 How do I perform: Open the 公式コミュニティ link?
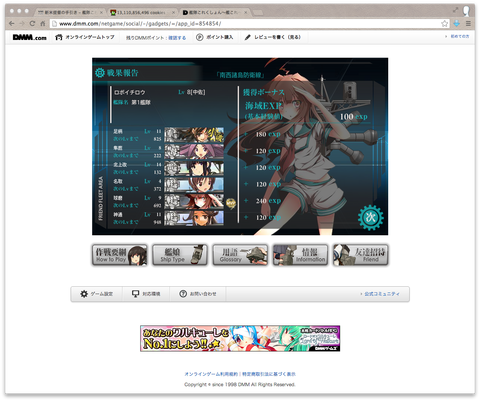pos(382,294)
